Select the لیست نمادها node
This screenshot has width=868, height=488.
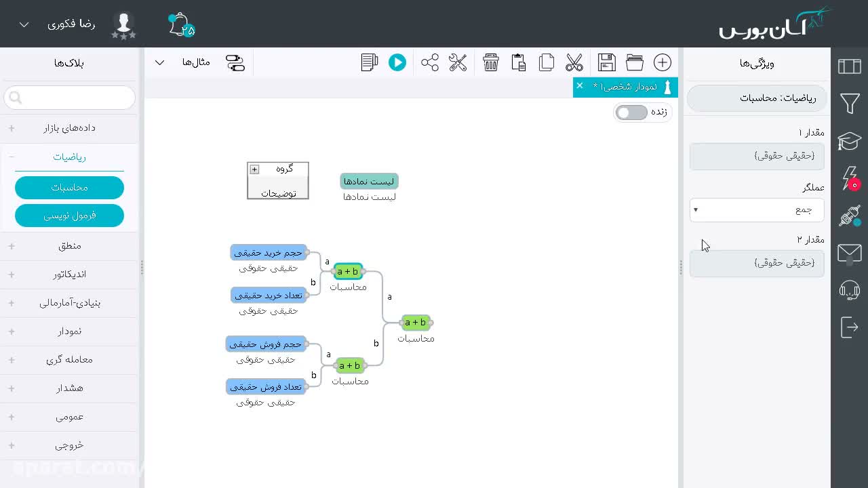pos(369,181)
